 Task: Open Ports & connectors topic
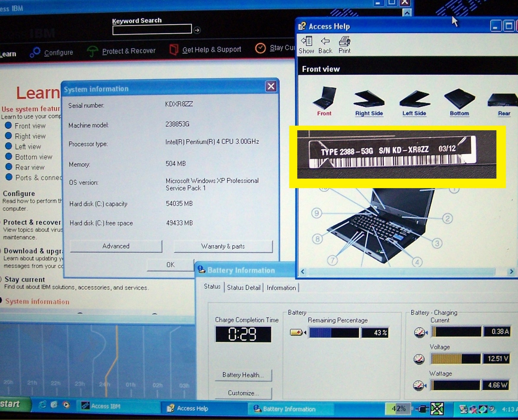click(34, 177)
